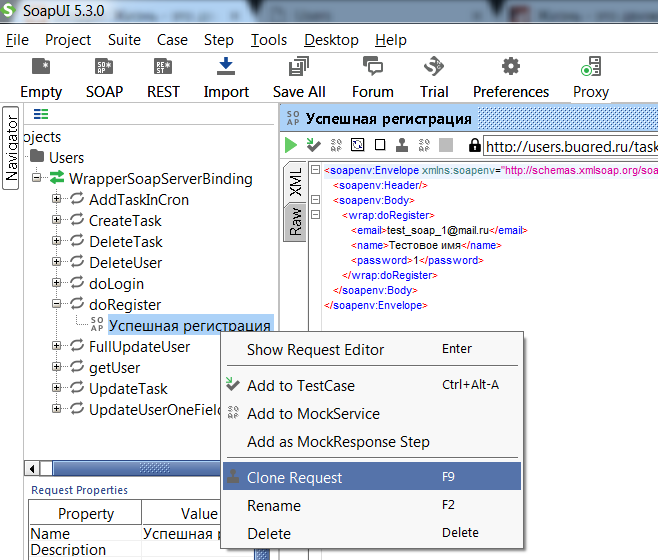
Task: Expand the DeleteTask operation node
Action: [56, 241]
